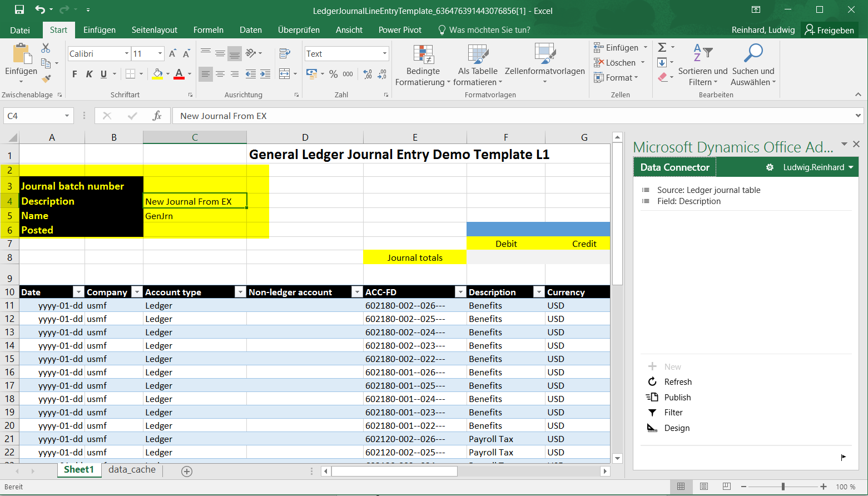
Task: Click the AutoSum sigma icon
Action: pyautogui.click(x=662, y=48)
